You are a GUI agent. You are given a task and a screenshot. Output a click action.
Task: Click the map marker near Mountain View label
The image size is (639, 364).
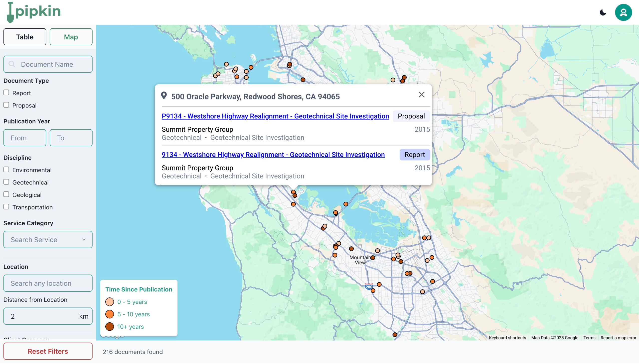(373, 258)
